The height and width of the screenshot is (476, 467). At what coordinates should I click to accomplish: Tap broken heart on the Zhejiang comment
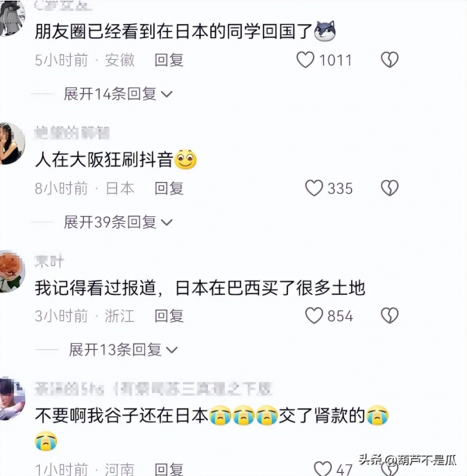[389, 316]
